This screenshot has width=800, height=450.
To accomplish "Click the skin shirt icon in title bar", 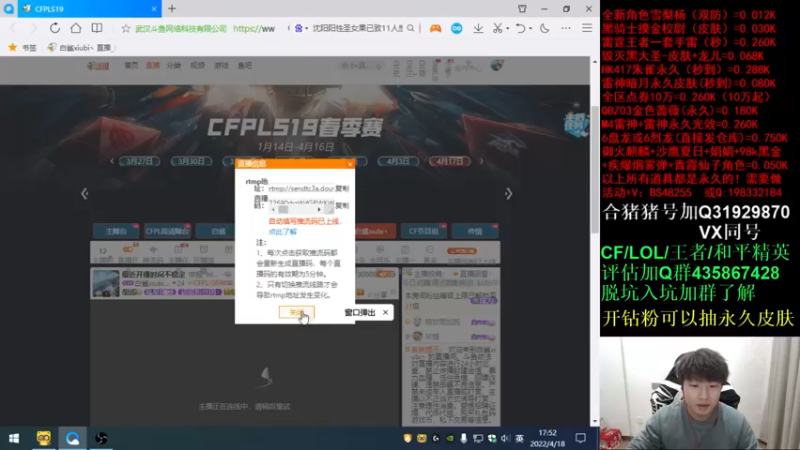I will coord(522,9).
